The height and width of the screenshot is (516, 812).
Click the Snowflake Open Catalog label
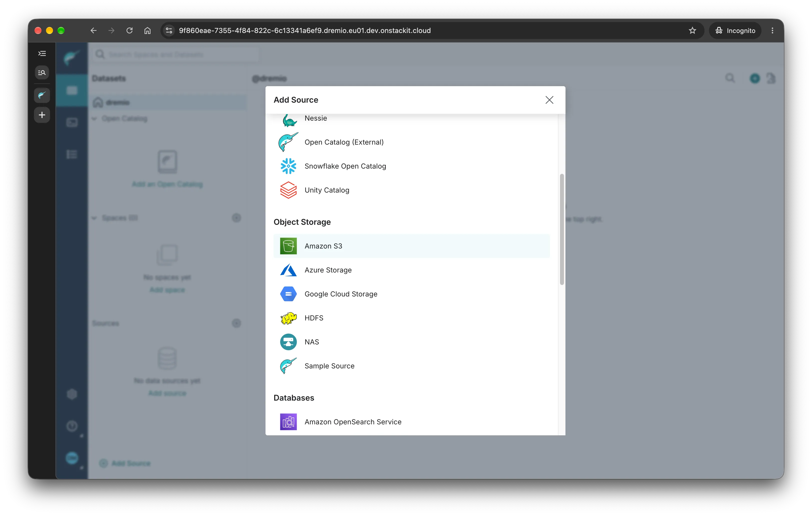pos(345,166)
